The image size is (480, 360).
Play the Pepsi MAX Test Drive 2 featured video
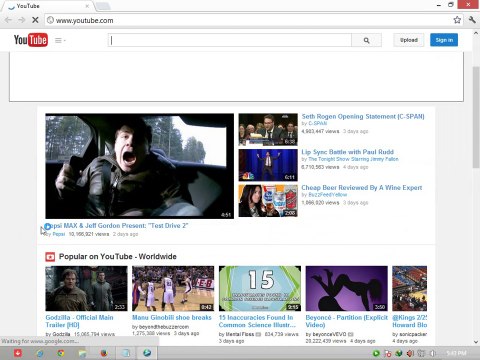[140, 166]
